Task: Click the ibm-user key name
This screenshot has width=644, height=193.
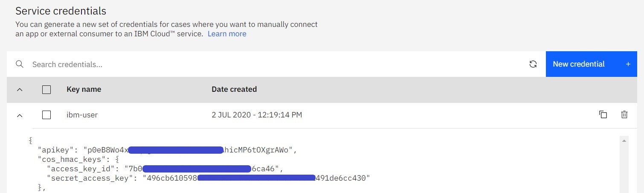Action: (82, 115)
